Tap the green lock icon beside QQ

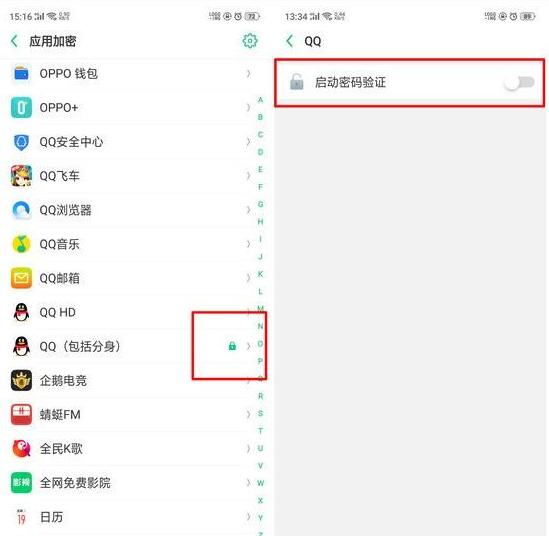(x=232, y=346)
